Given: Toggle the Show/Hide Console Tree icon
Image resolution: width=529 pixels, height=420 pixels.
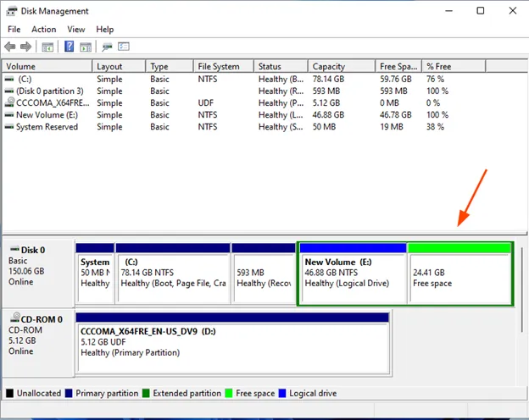Looking at the screenshot, I should point(47,47).
